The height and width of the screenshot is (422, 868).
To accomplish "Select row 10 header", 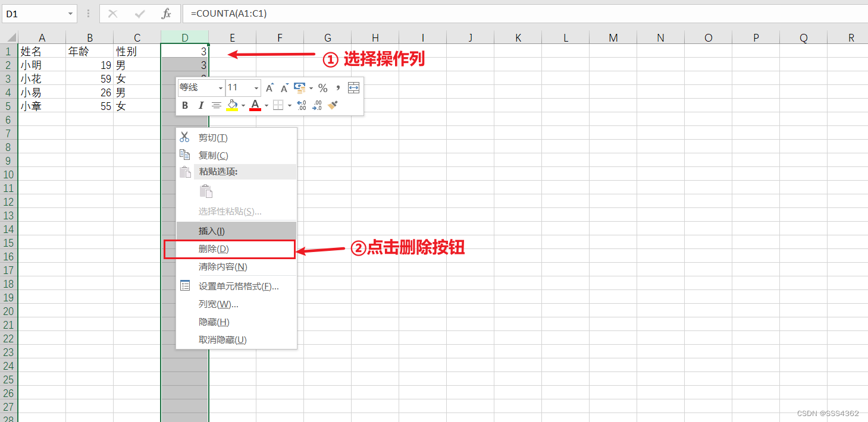I will tap(9, 174).
